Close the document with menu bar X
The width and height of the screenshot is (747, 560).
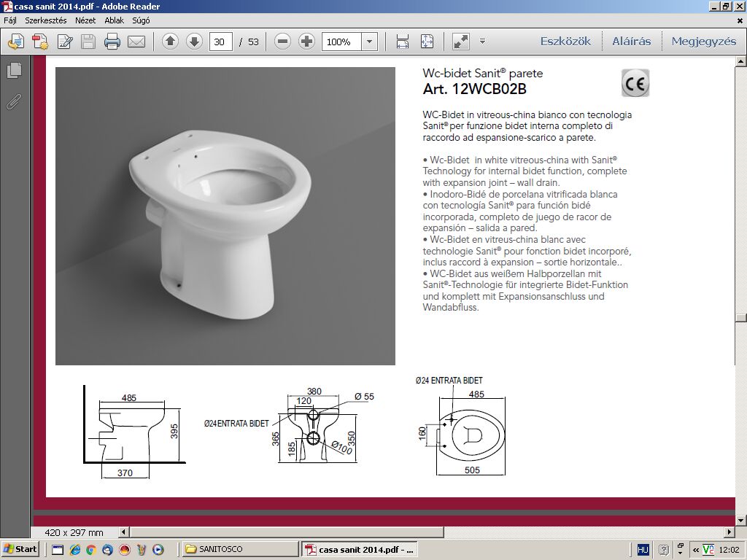[740, 20]
